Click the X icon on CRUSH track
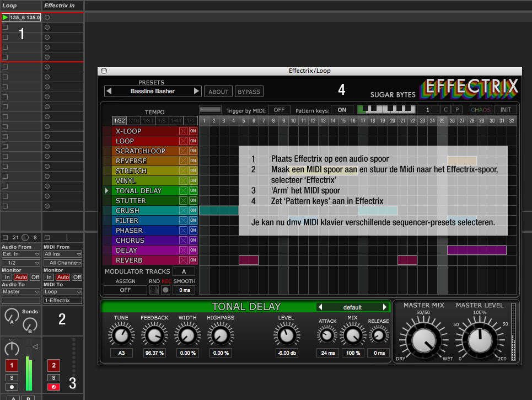 183,211
